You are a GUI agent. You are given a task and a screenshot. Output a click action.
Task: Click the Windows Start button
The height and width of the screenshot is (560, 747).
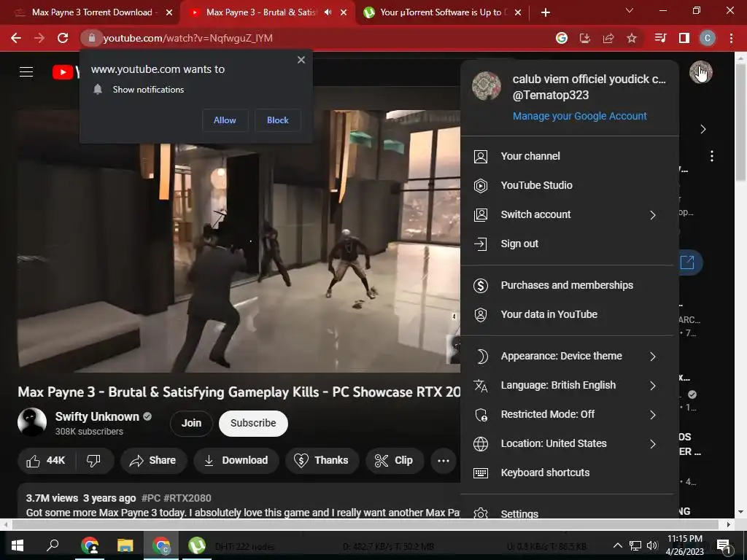18,545
